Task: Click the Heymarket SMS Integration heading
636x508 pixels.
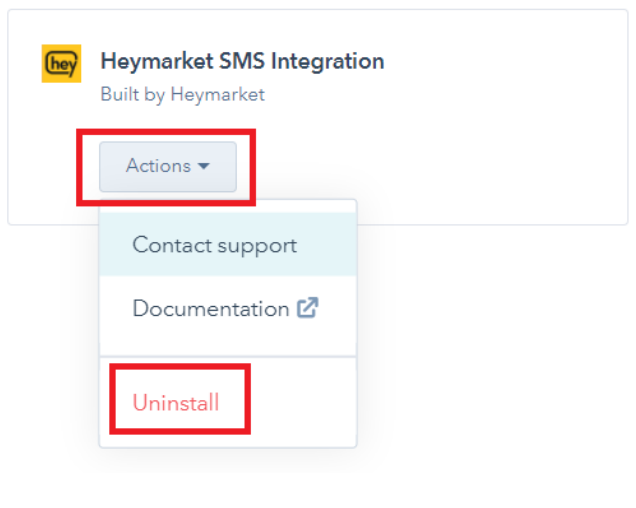Action: (x=242, y=61)
